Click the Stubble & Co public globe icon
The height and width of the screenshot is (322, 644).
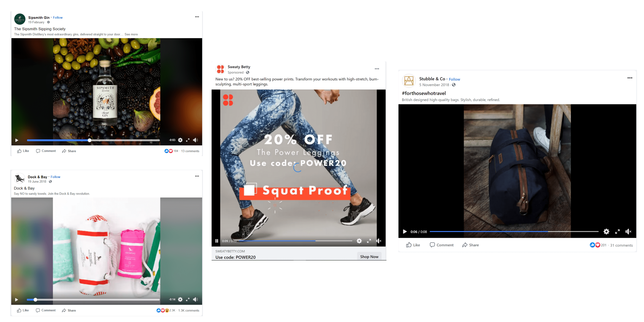454,85
